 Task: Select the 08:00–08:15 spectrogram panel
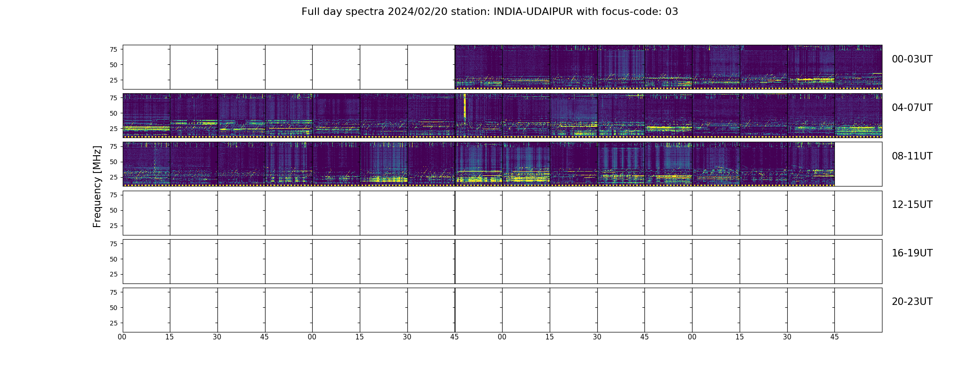click(x=147, y=164)
